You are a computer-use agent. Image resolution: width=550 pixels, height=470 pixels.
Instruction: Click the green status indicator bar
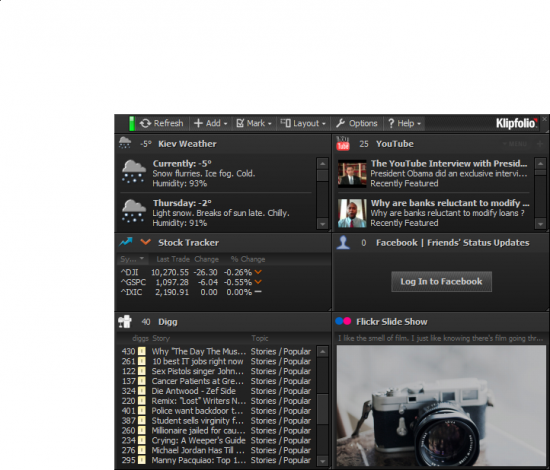[x=132, y=123]
